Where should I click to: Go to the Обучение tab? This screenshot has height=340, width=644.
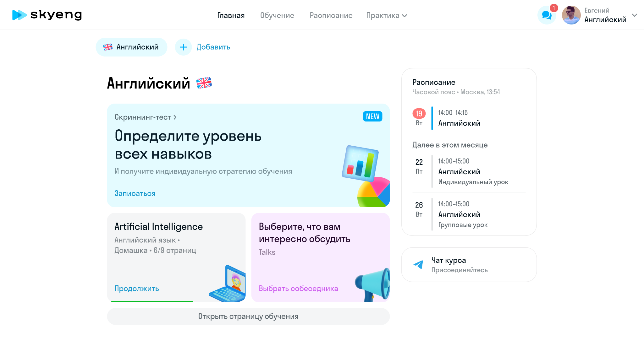tap(277, 15)
